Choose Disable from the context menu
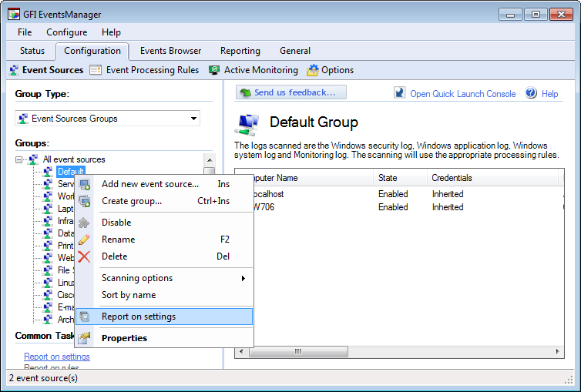Viewport: 581px width, 392px height. [164, 223]
